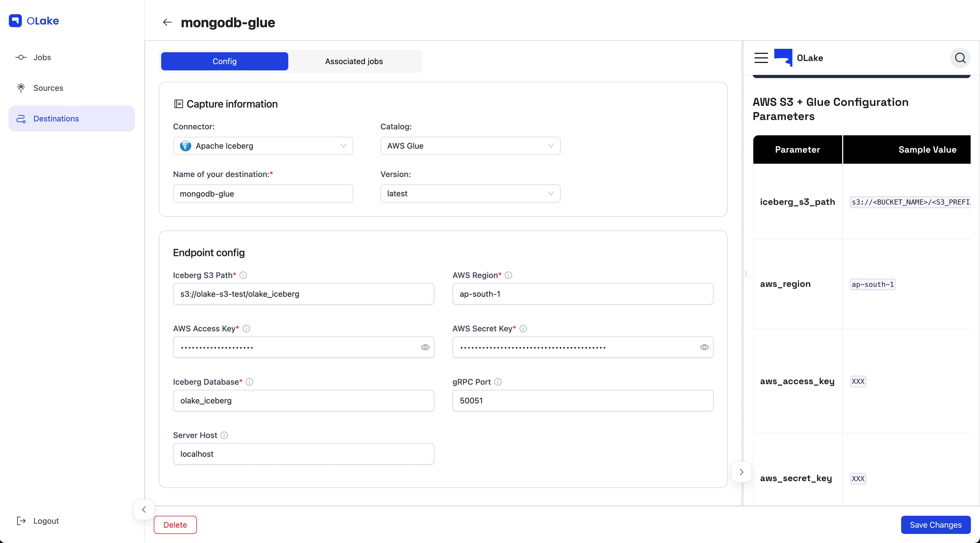Click info icon beside Server Host
Screen dimensions: 980x543
click(224, 435)
